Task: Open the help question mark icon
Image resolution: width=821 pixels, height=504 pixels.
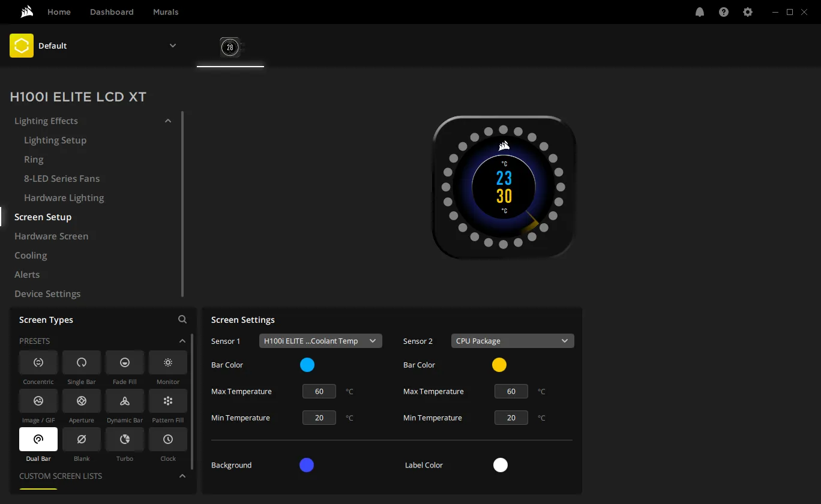Action: [724, 12]
